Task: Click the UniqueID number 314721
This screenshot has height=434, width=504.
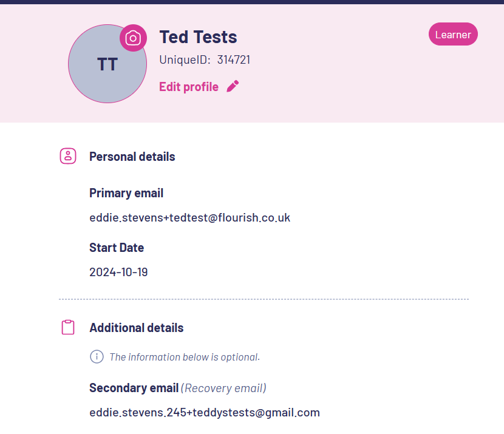Action: (x=234, y=59)
